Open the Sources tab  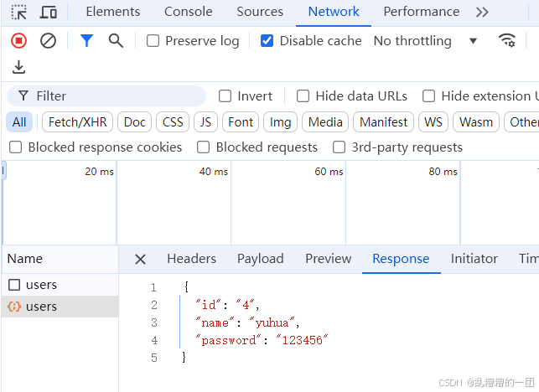(x=260, y=12)
